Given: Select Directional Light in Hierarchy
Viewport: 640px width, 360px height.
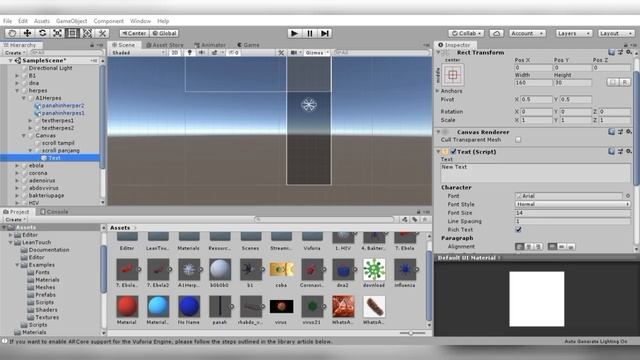Looking at the screenshot, I should click(x=50, y=68).
